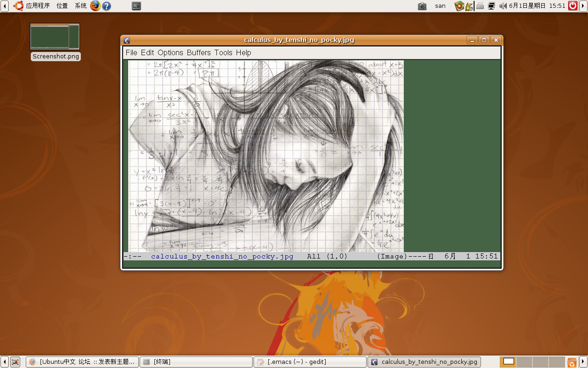Switch to the second workspace

[x=525, y=362]
